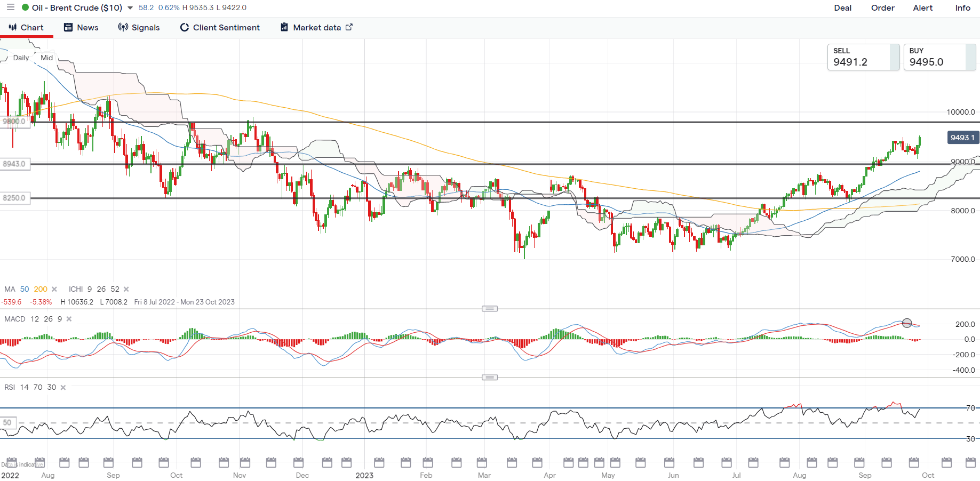Image resolution: width=980 pixels, height=481 pixels.
Task: Remove the MA indicator with its X
Action: 54,290
